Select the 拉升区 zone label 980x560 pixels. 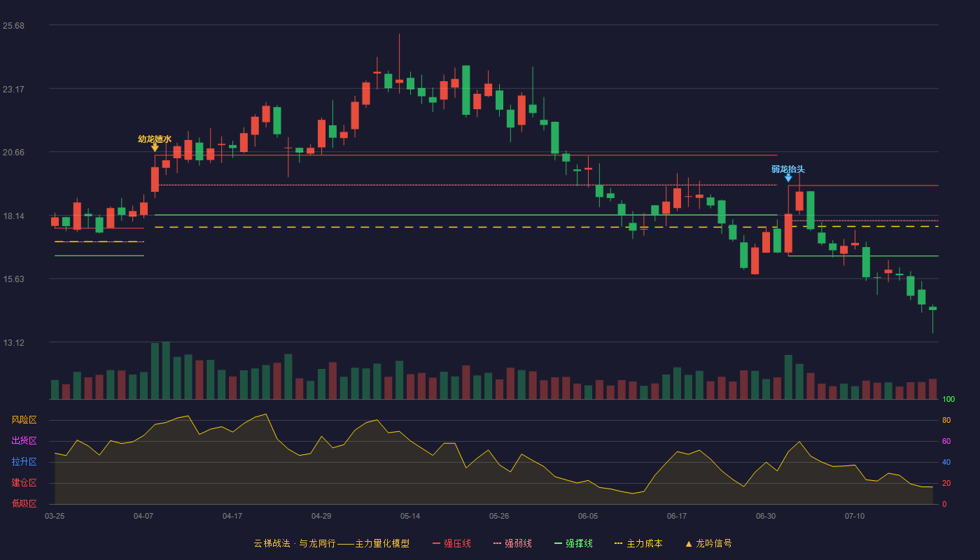coord(24,462)
